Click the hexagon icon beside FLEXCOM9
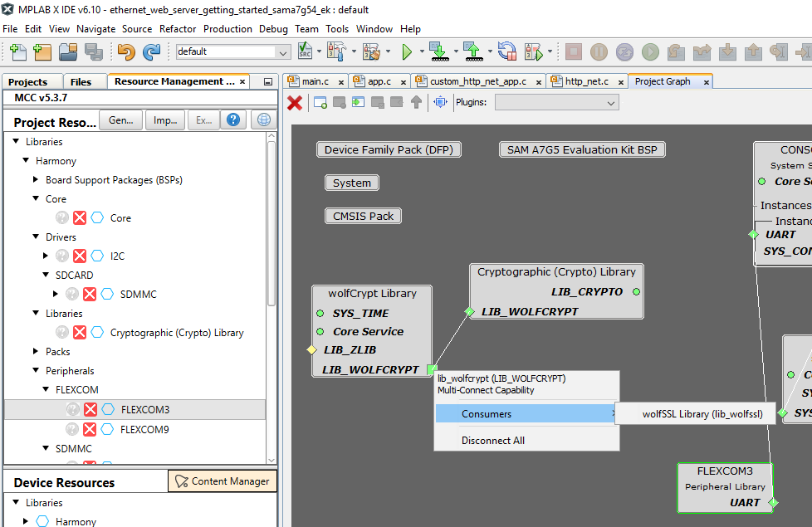The height and width of the screenshot is (527, 812). [x=107, y=429]
